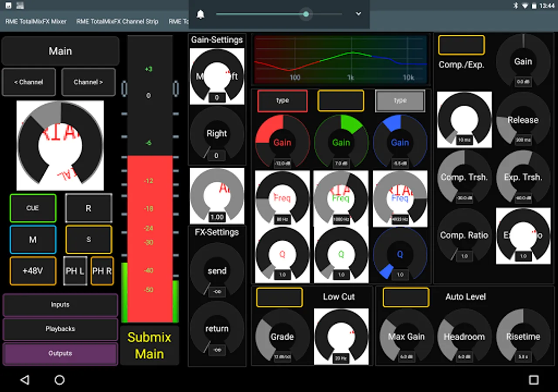Viewport: 558px width, 392px height.
Task: Enable the Comp./Exp. toggle
Action: pyautogui.click(x=461, y=45)
